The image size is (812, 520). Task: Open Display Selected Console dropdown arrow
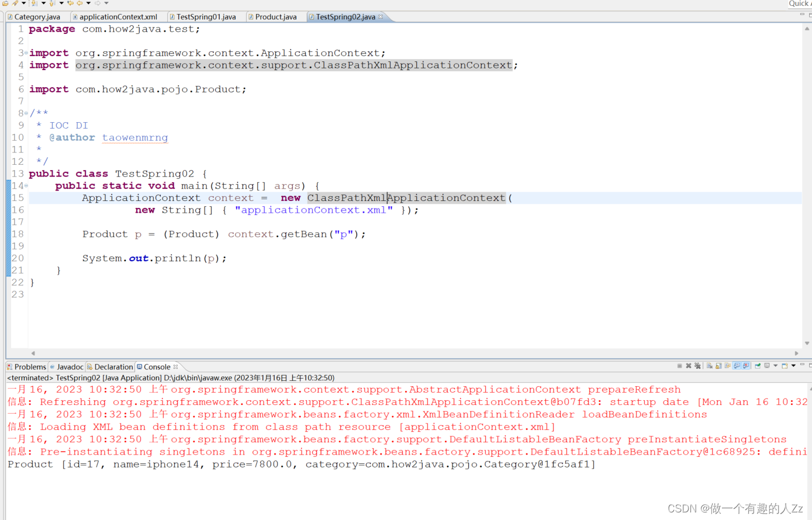(x=775, y=366)
